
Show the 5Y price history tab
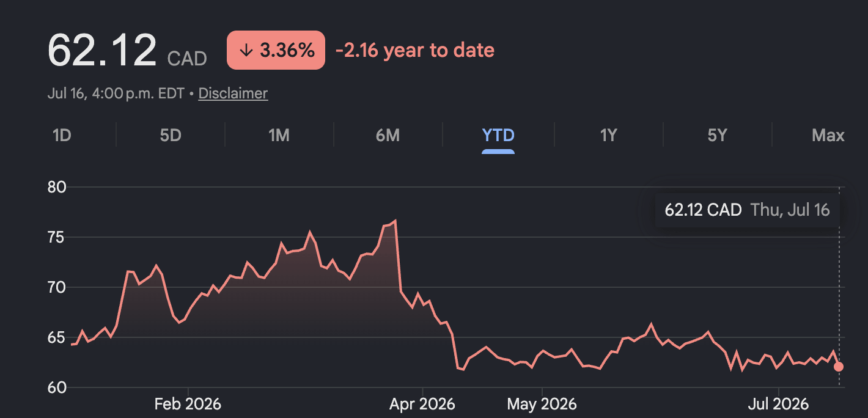(x=718, y=135)
